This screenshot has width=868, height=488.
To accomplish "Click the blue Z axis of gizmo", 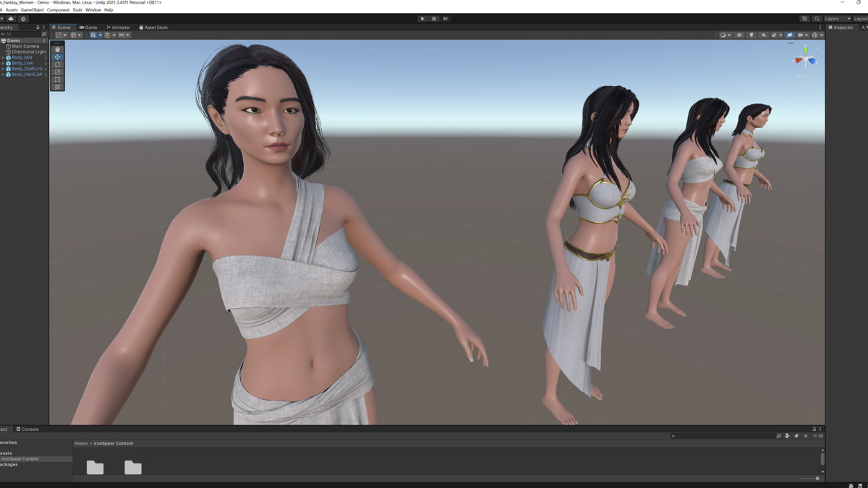I will pyautogui.click(x=813, y=61).
